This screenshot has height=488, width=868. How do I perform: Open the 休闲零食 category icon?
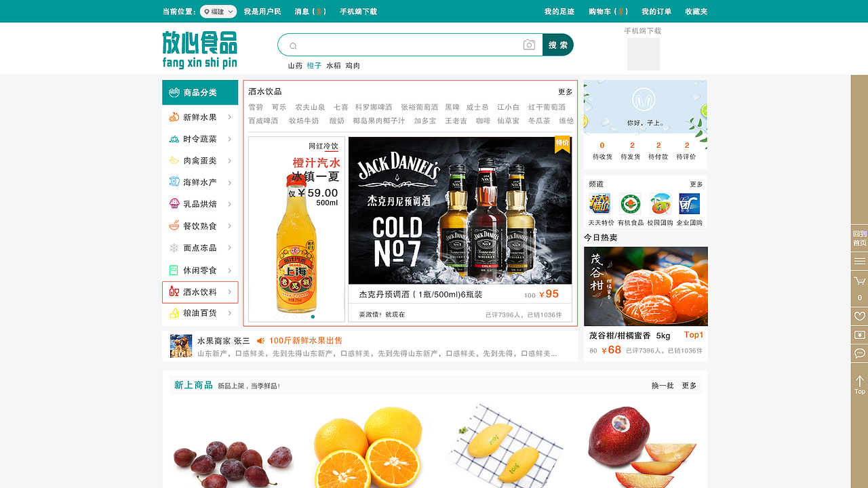point(174,270)
